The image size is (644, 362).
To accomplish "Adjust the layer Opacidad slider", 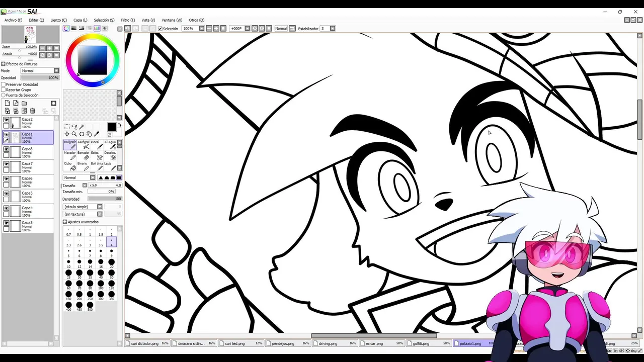I will [x=40, y=78].
